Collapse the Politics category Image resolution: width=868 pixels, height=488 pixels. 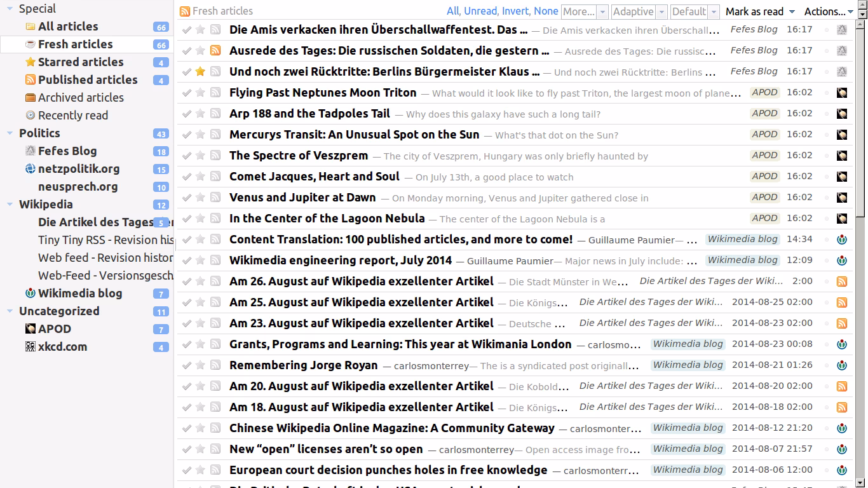tap(10, 133)
